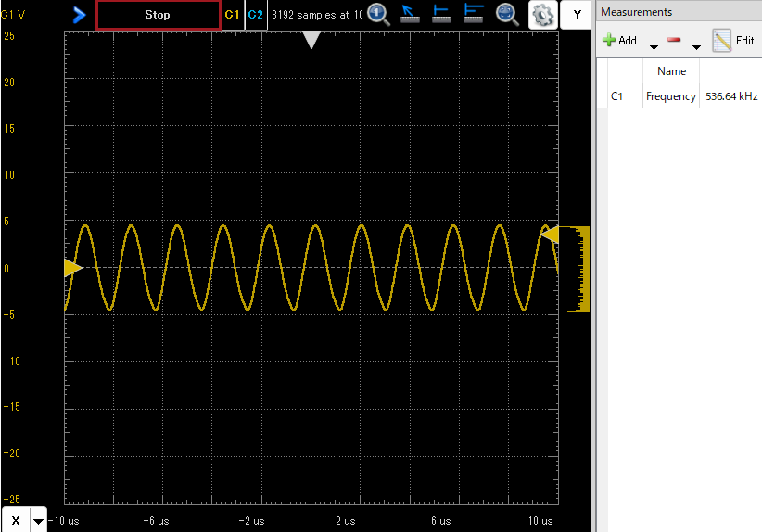Image resolution: width=762 pixels, height=532 pixels.
Task: Click the 536.64 kHz value cell
Action: (730, 96)
